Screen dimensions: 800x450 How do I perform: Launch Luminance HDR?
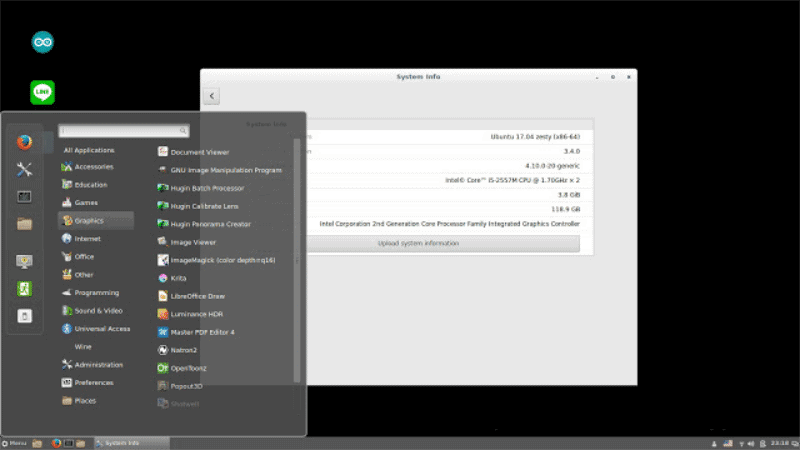pos(191,314)
